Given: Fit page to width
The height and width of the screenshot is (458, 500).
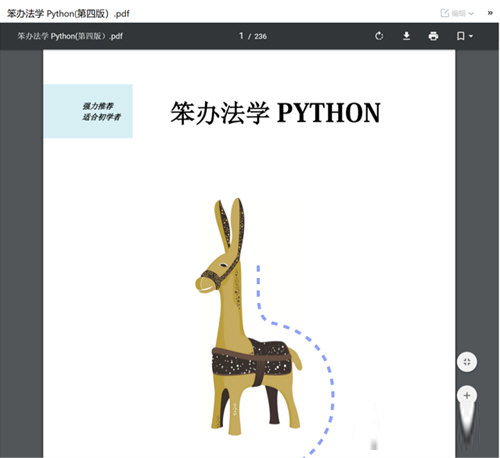Looking at the screenshot, I should (x=467, y=362).
